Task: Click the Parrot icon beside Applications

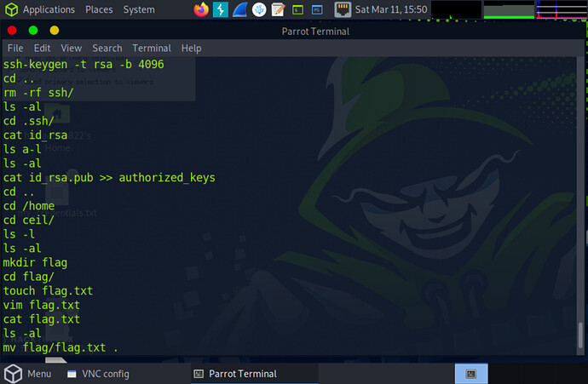Action: [10, 10]
